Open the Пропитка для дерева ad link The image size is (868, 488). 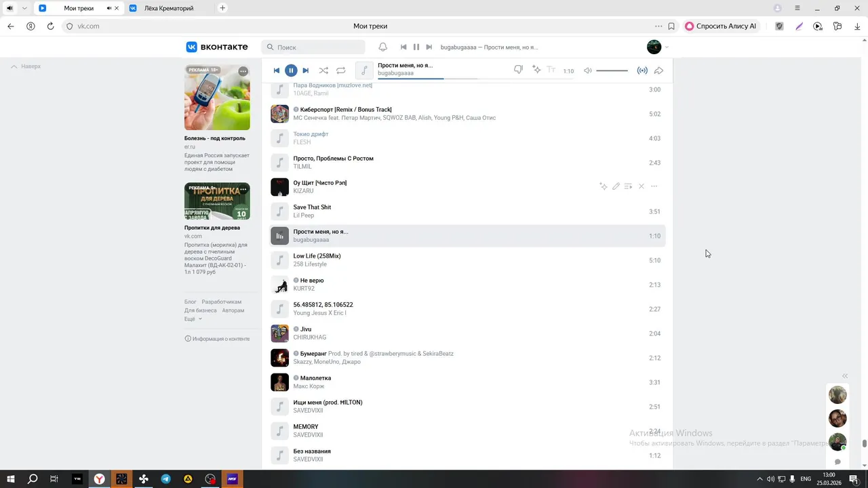click(x=212, y=228)
